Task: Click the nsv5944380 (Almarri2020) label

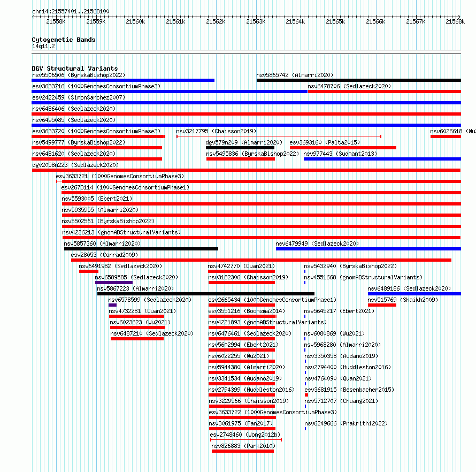Action: (x=247, y=367)
